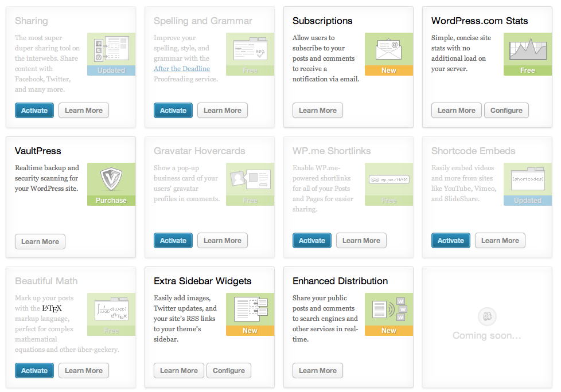Activate the Gravatar Hovercards module
The image size is (561, 392).
173,241
